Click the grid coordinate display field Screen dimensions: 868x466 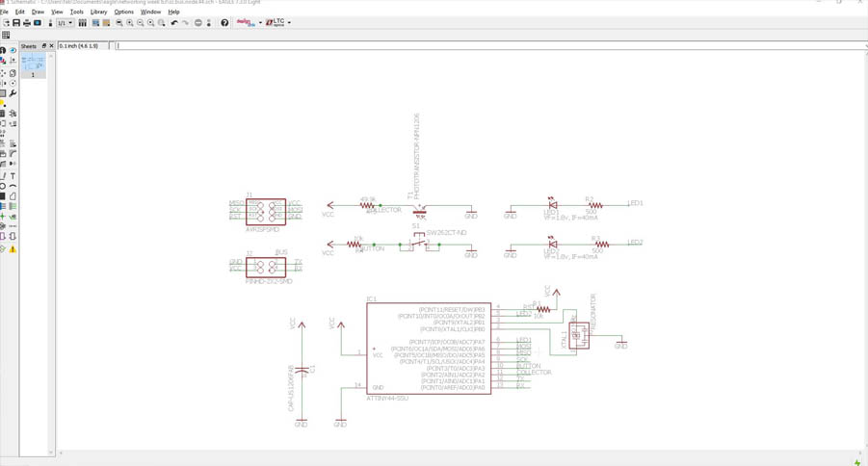84,46
